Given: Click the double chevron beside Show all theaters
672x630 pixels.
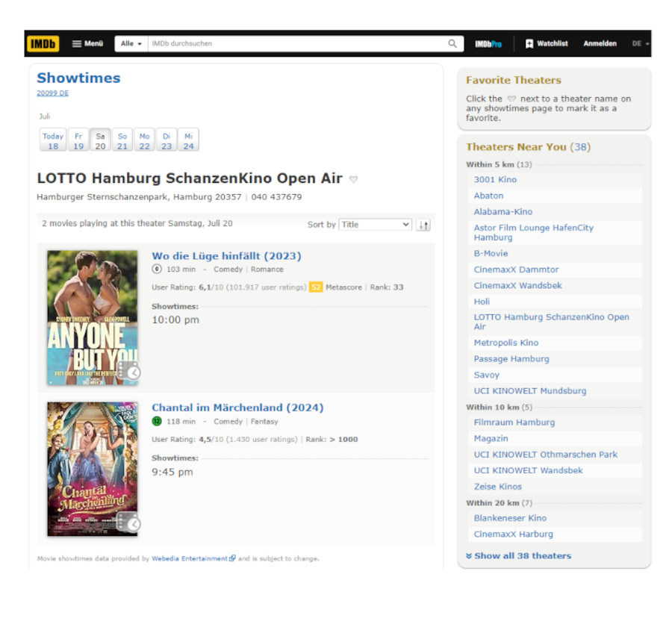Looking at the screenshot, I should [x=469, y=556].
